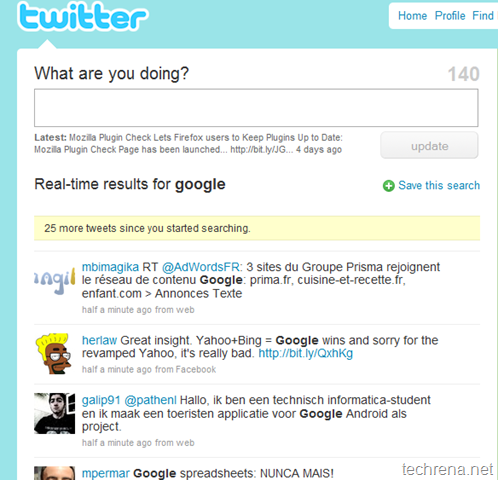Open the Profile menu item
Screen dimensions: 498x480
450,16
